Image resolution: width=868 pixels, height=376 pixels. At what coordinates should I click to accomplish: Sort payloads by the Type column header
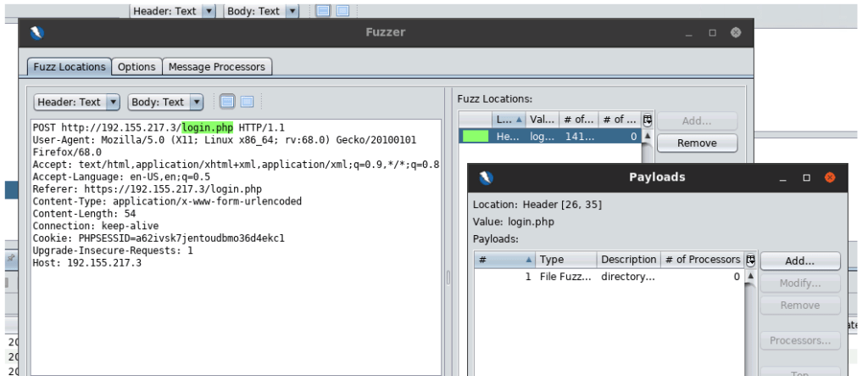pos(566,260)
